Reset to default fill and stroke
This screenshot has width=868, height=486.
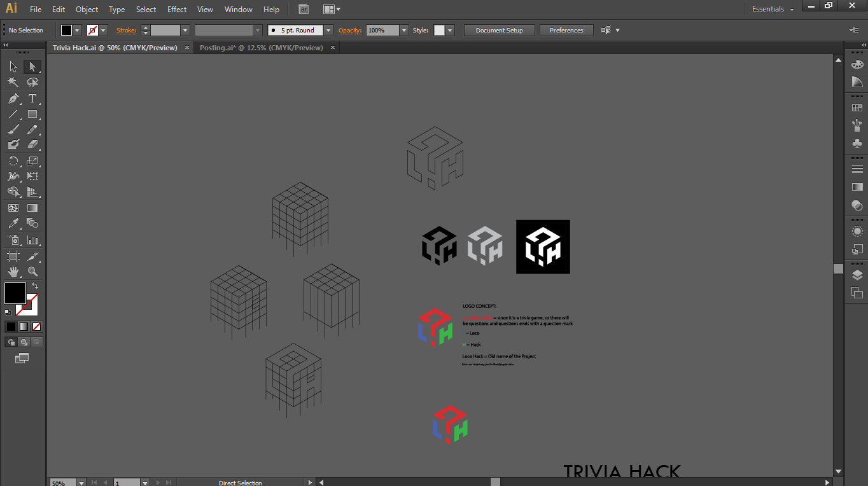[8, 312]
